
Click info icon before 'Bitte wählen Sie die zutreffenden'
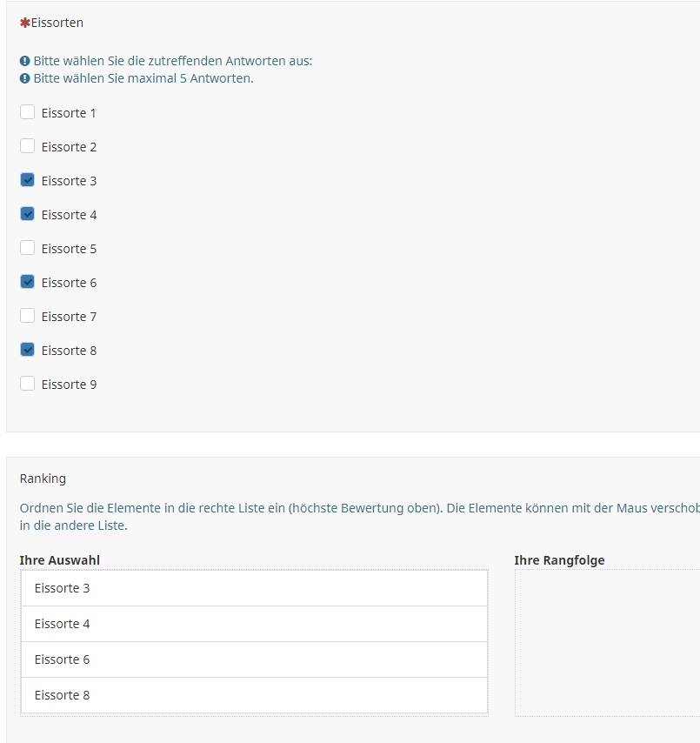click(25, 62)
